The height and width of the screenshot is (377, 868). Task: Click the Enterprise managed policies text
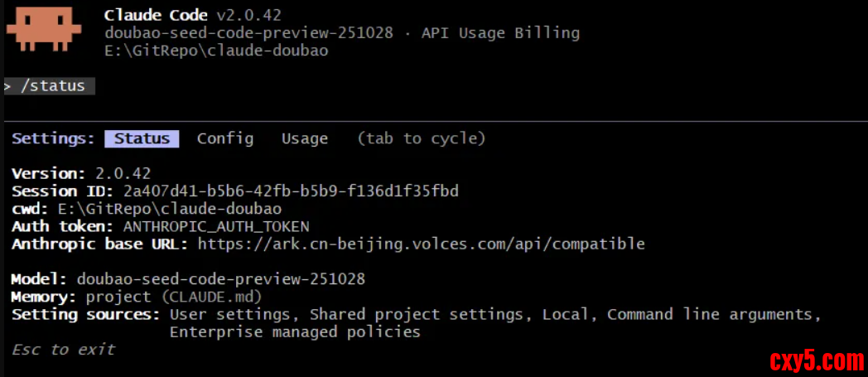295,331
